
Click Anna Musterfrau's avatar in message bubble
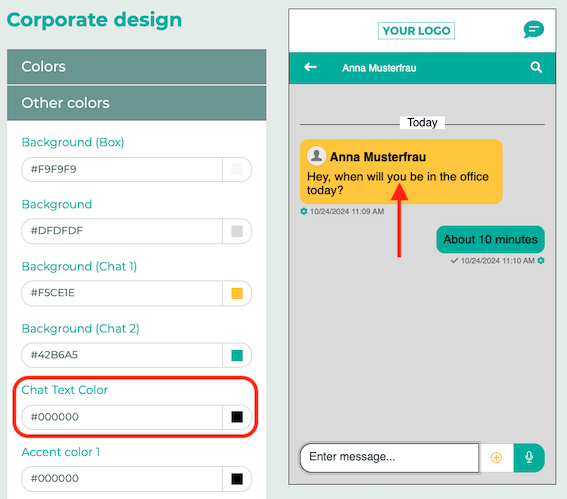[x=317, y=156]
